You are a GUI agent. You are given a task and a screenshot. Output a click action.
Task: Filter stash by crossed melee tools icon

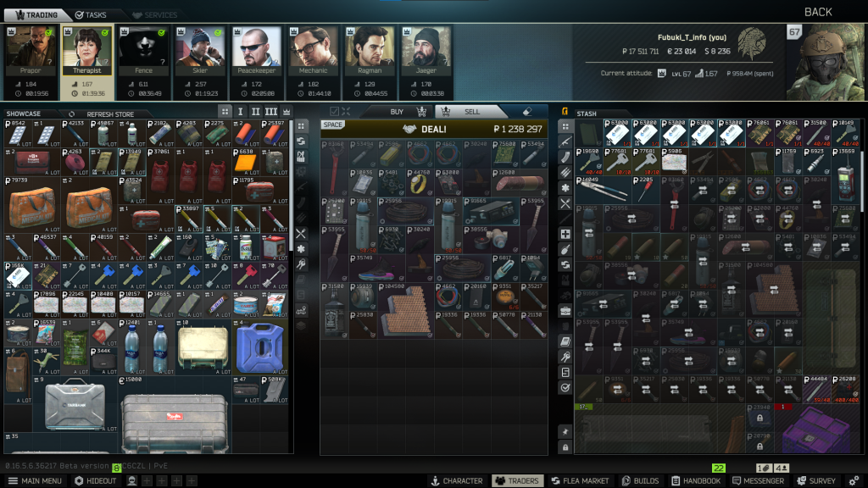pyautogui.click(x=565, y=203)
